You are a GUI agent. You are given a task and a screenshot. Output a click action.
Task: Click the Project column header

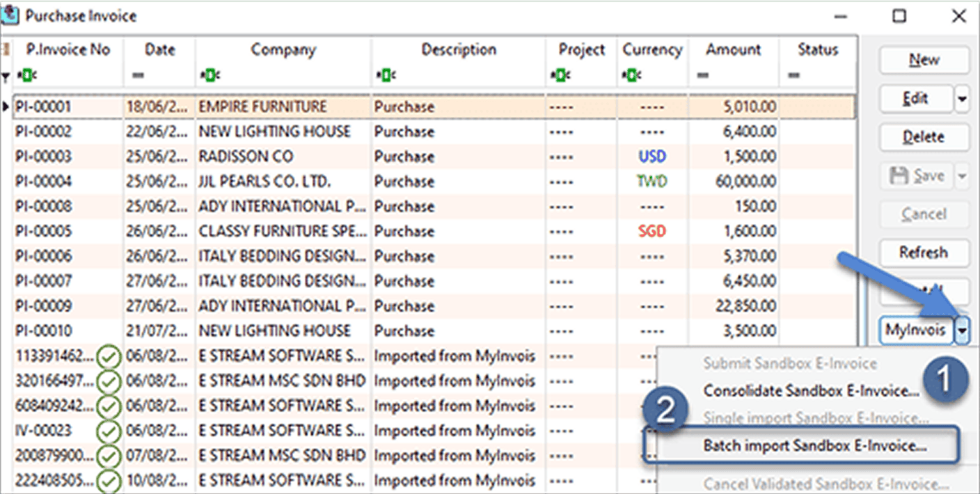(x=582, y=50)
